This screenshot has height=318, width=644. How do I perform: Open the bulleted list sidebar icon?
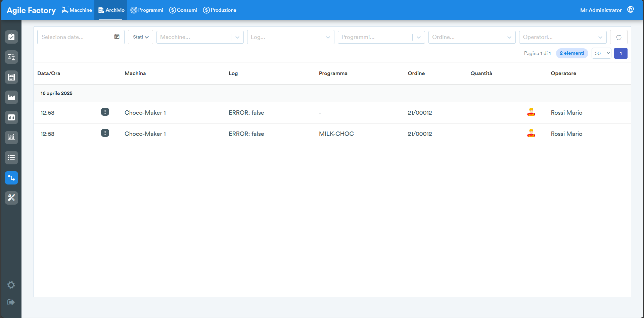[11, 158]
